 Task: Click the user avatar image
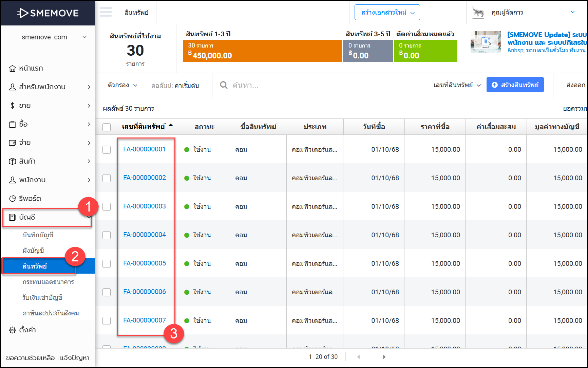(x=478, y=12)
